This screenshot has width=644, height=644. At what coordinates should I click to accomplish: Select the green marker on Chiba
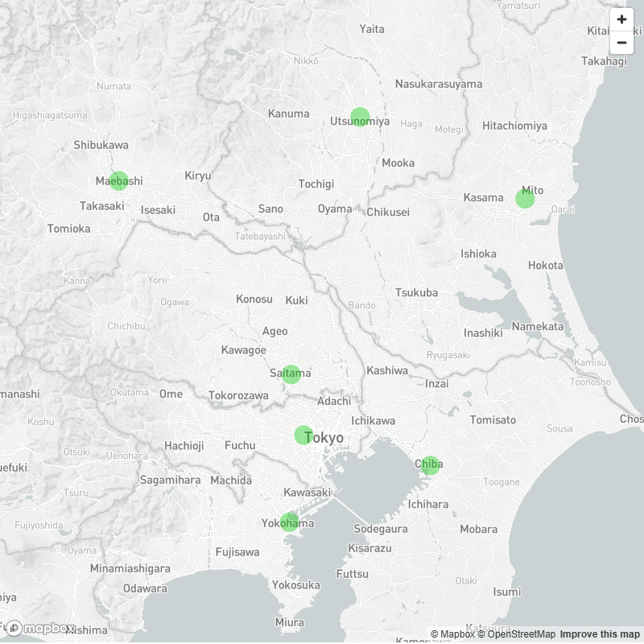point(430,465)
